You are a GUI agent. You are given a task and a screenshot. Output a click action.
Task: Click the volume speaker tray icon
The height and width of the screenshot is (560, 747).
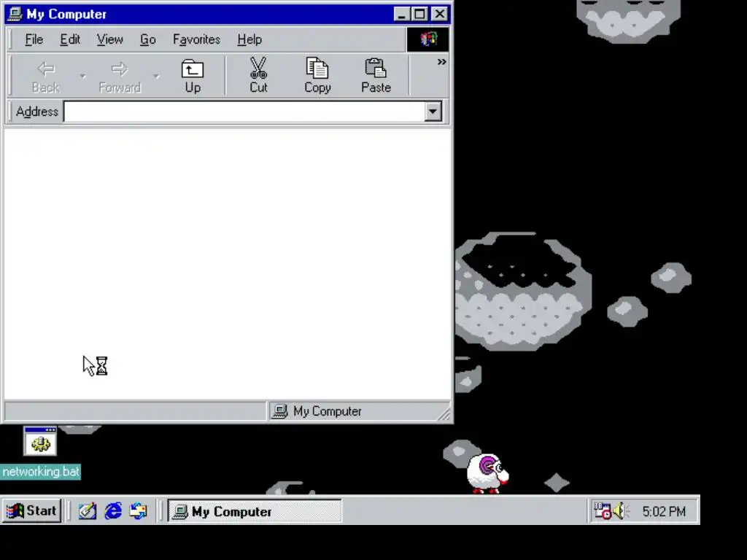(x=621, y=511)
